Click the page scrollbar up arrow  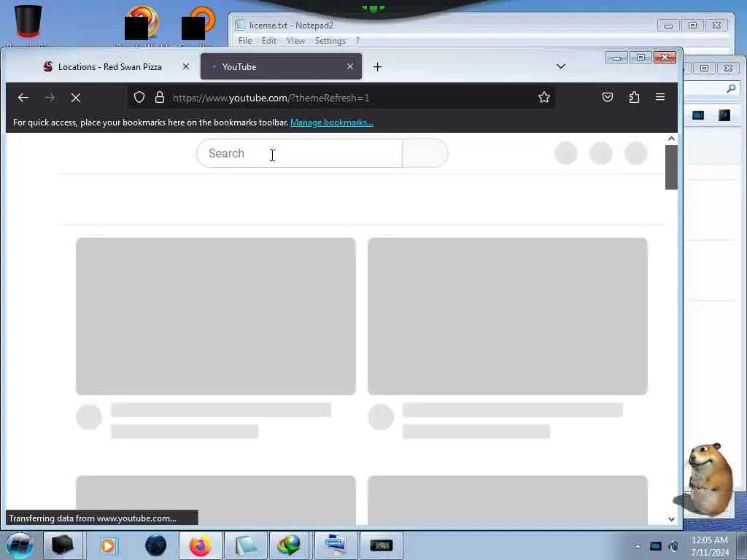pyautogui.click(x=671, y=139)
